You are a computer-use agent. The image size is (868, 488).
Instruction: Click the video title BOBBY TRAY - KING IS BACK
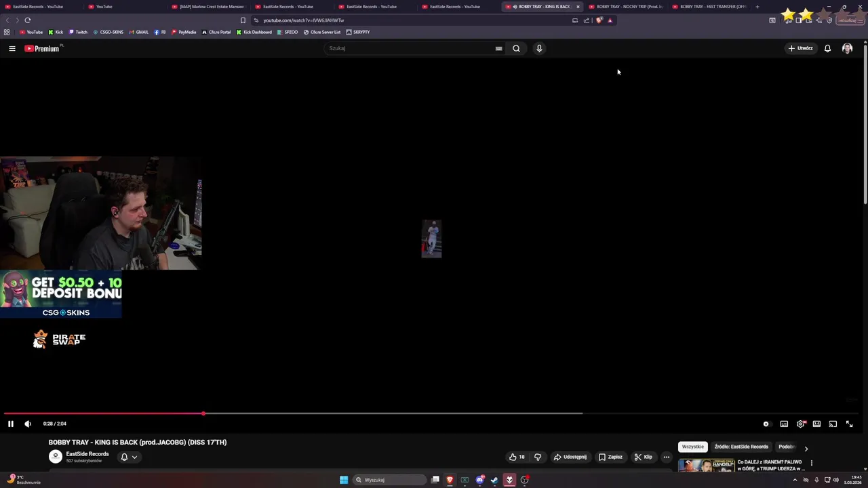pyautogui.click(x=138, y=442)
